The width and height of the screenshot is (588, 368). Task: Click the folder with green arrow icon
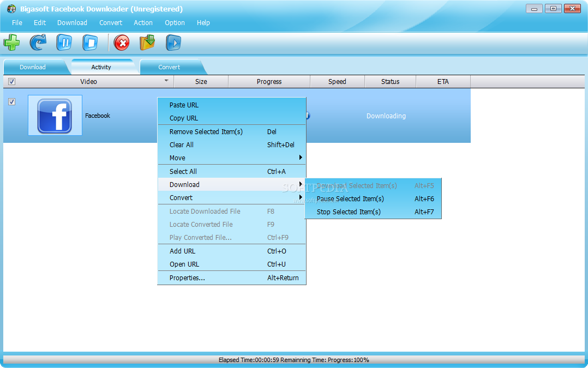147,43
